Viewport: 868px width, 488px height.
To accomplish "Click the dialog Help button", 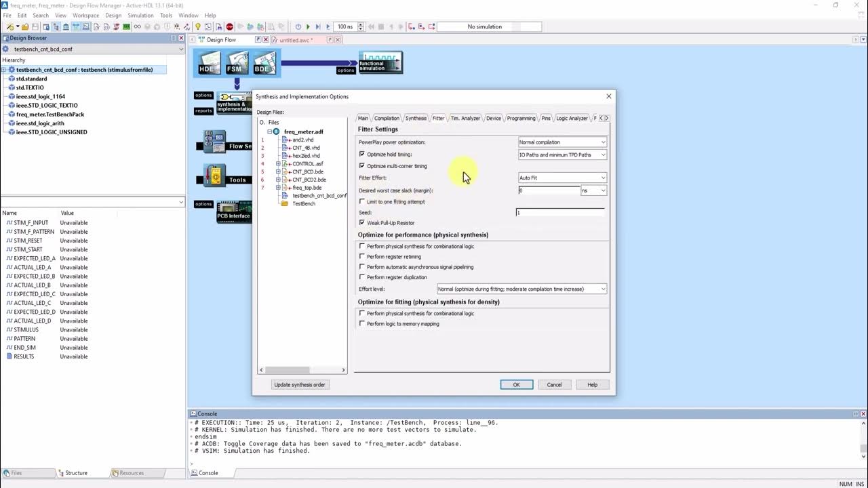I will [x=592, y=384].
